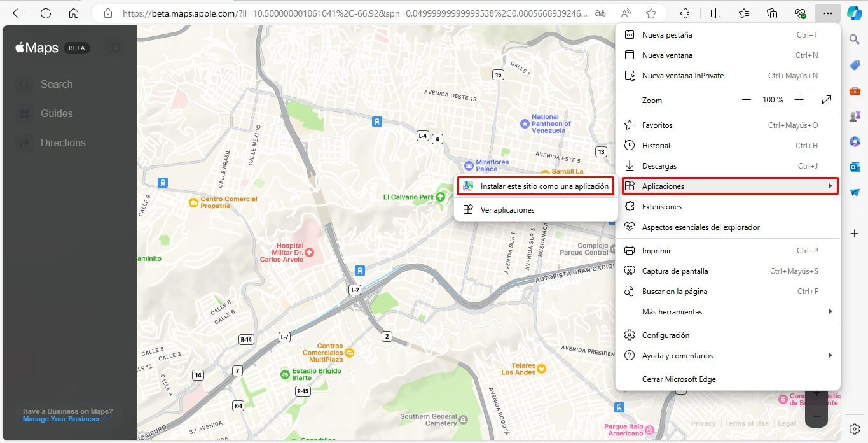
Task: Open the sidebar tools briefcase icon
Action: (855, 91)
